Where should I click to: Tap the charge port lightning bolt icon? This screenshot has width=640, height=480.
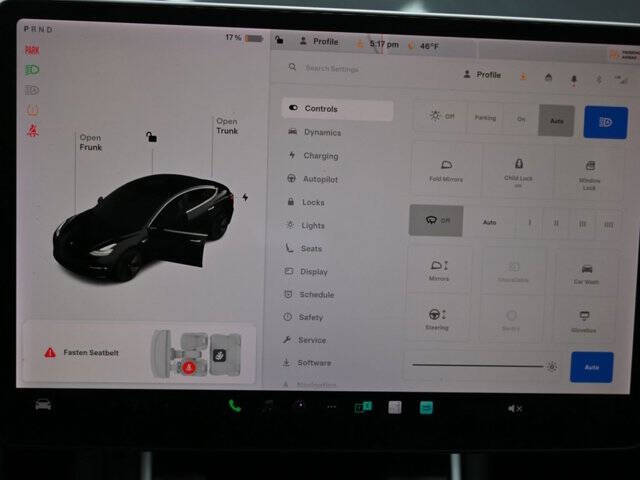(x=245, y=198)
